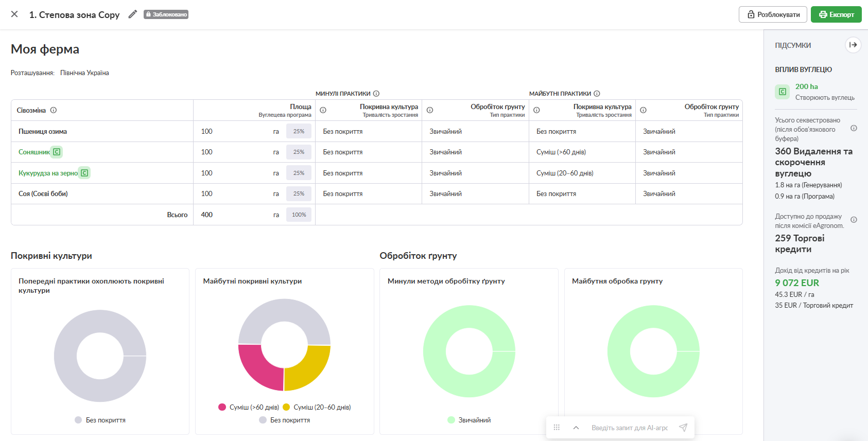Toggle Суміш (>60 днів) legend item
The height and width of the screenshot is (441, 868).
pyautogui.click(x=249, y=407)
